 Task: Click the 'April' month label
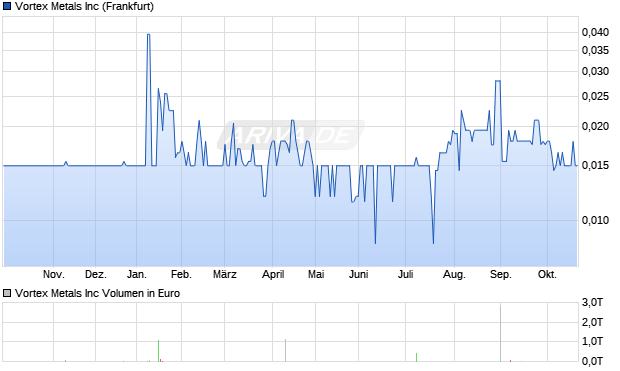tap(273, 274)
